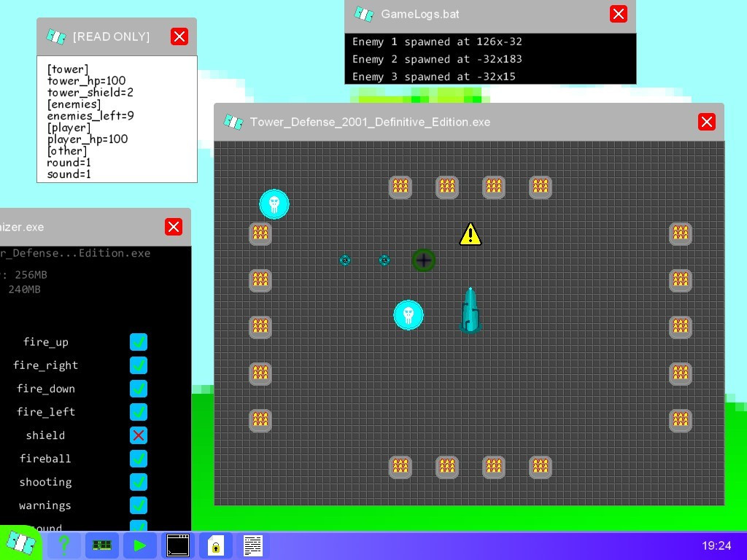Click the 'player_hp=100' line
Viewport: 747px width, 560px height.
88,139
